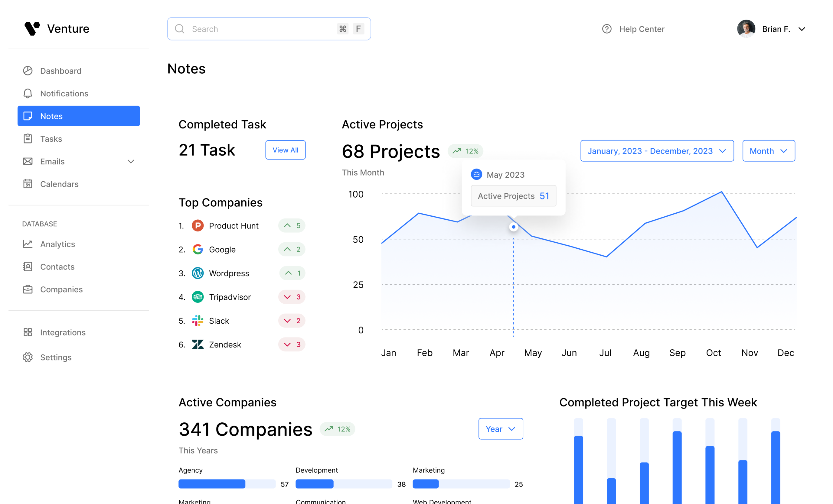The image size is (833, 504).
Task: Click the View All button
Action: tap(285, 150)
